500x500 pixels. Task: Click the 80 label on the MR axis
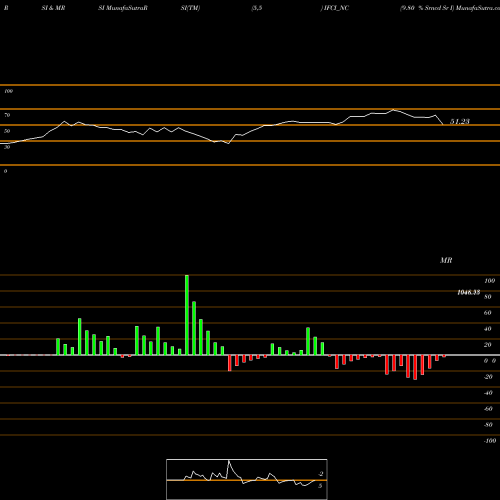point(488,297)
